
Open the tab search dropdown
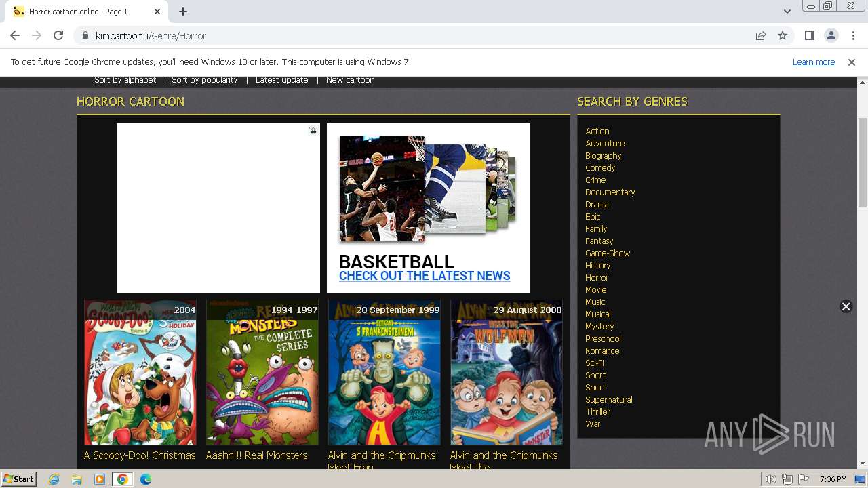[787, 12]
